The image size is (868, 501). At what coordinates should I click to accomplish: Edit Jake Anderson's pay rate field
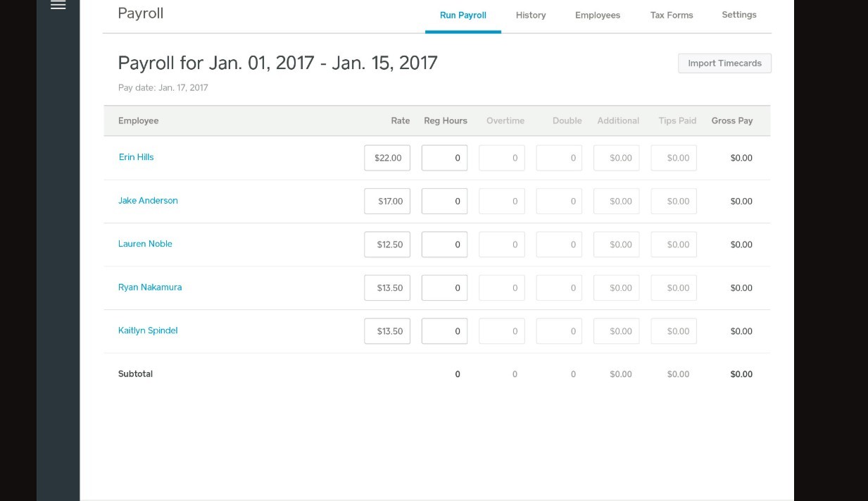pyautogui.click(x=387, y=200)
